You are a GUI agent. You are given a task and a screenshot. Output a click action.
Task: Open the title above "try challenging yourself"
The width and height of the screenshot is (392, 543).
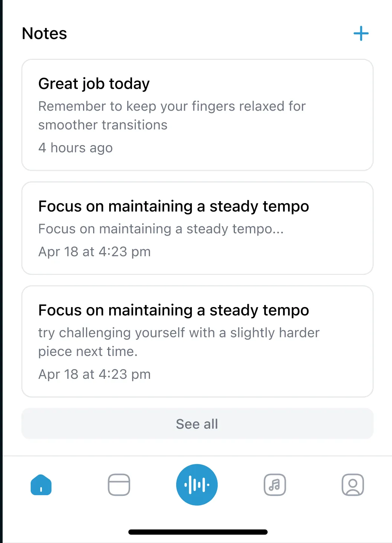[174, 310]
